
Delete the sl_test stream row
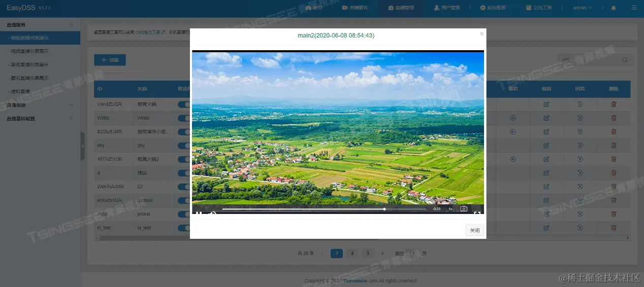coord(614,228)
